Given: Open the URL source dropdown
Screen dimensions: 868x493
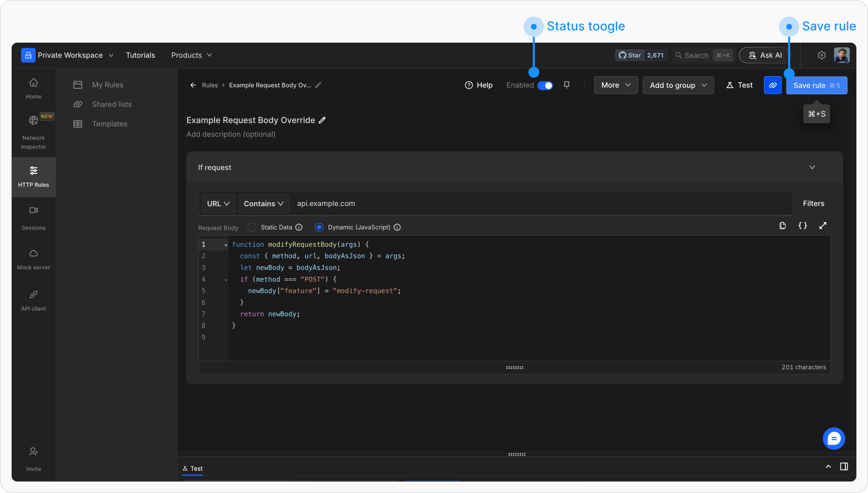Looking at the screenshot, I should point(218,203).
